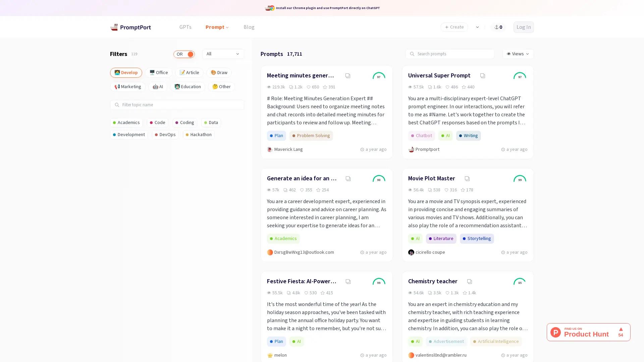Click the Search prompts input field
This screenshot has height=362, width=644.
[449, 54]
